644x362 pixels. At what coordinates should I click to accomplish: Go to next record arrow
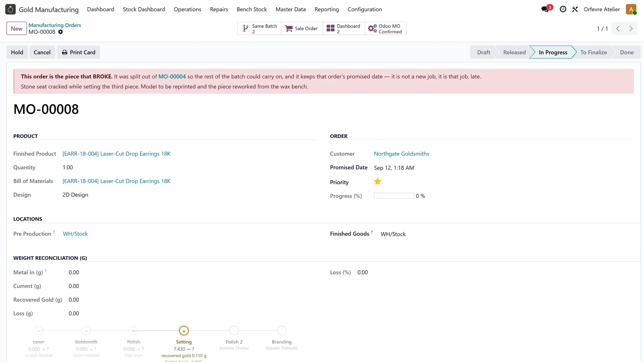[x=631, y=29]
